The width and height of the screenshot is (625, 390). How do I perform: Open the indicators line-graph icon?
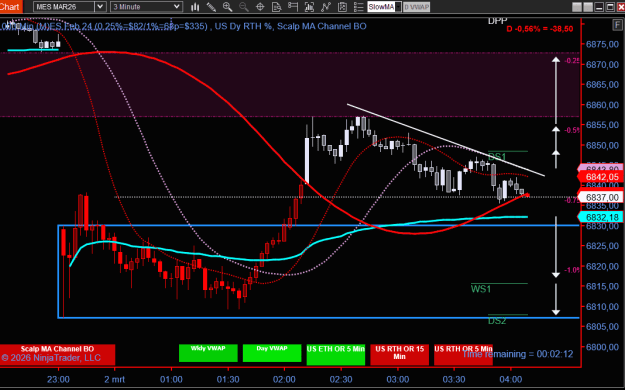point(326,7)
